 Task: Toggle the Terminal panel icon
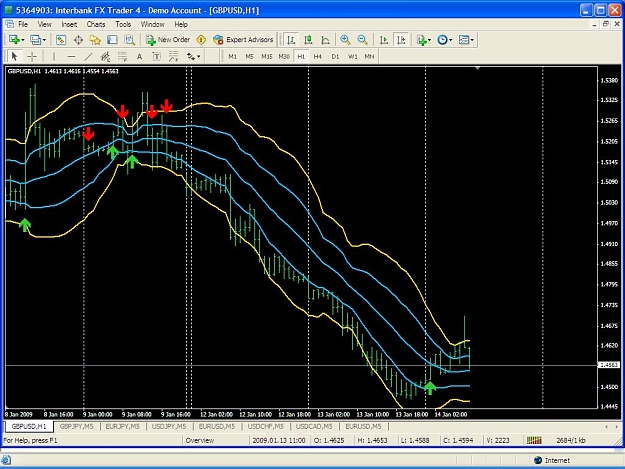112,40
